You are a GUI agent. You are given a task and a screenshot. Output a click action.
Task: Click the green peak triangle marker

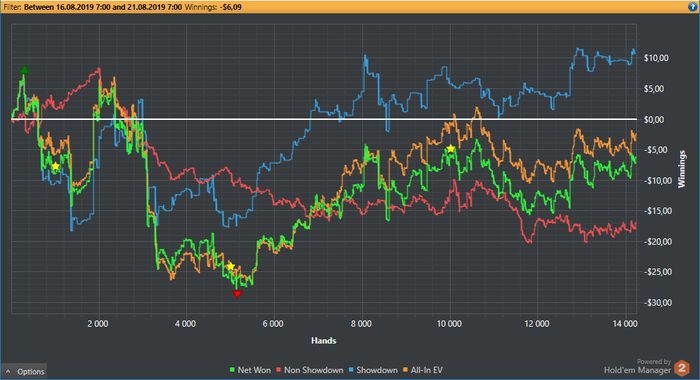point(24,70)
